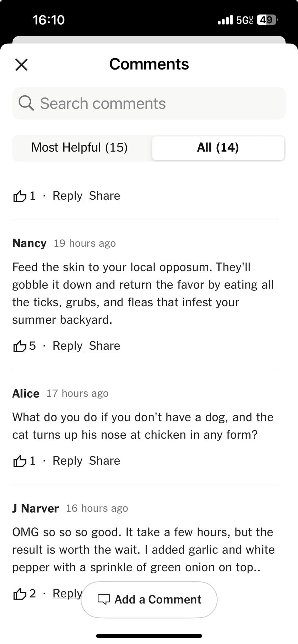The image size is (298, 644).
Task: Reply to the topmost comment
Action: [x=67, y=196]
